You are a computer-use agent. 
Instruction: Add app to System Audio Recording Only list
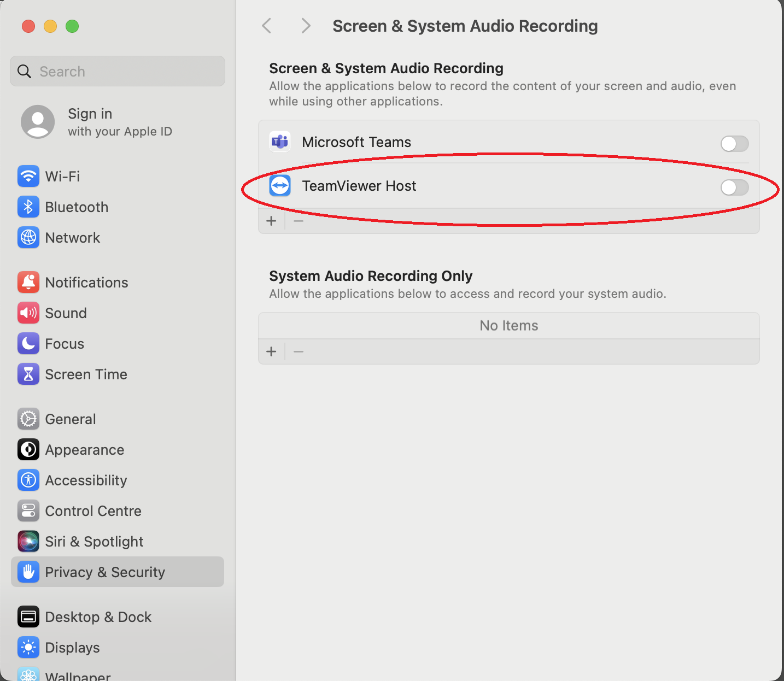click(x=271, y=351)
